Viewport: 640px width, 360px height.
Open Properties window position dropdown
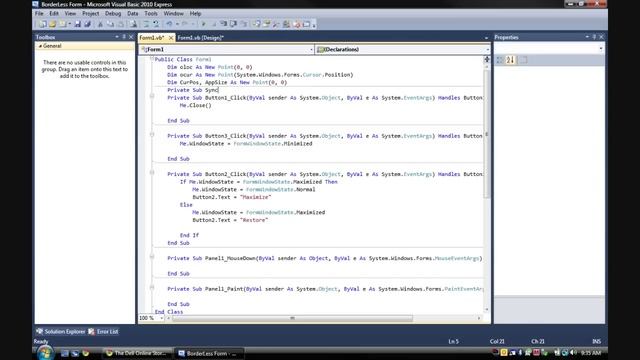tap(587, 37)
